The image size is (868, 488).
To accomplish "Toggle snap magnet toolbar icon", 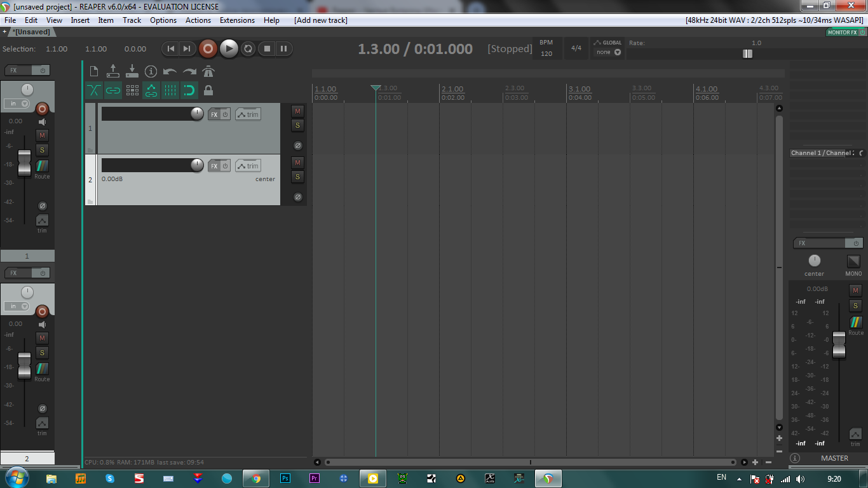I will (189, 90).
